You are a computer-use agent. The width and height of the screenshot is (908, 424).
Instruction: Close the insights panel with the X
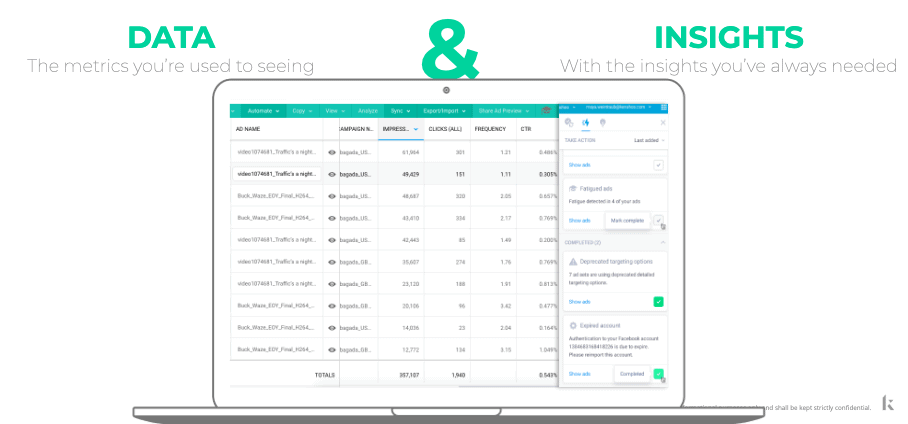(x=663, y=123)
